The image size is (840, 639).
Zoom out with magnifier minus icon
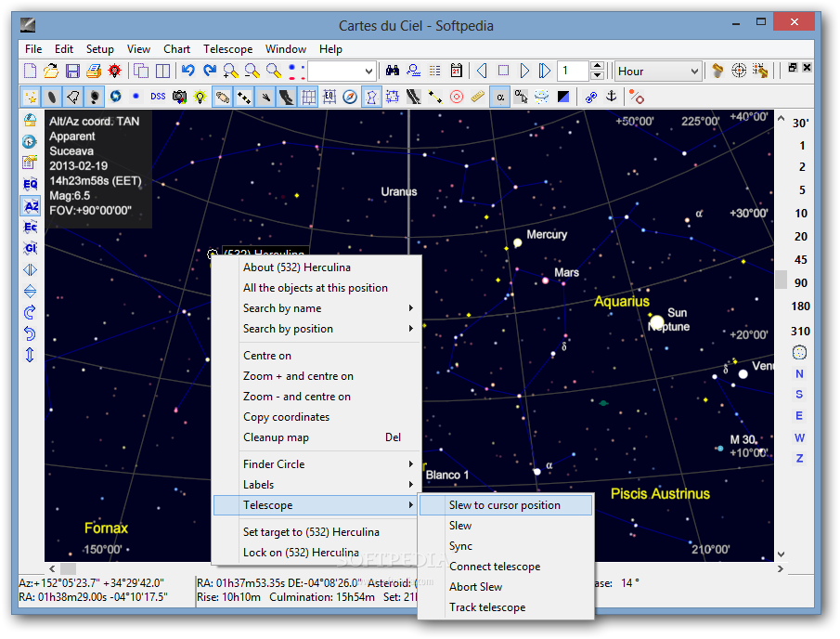[x=252, y=71]
